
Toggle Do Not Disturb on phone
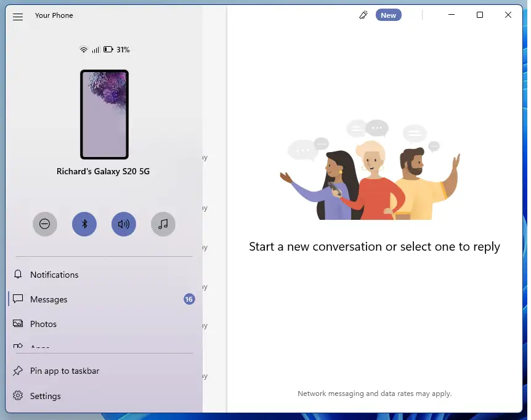coord(45,224)
